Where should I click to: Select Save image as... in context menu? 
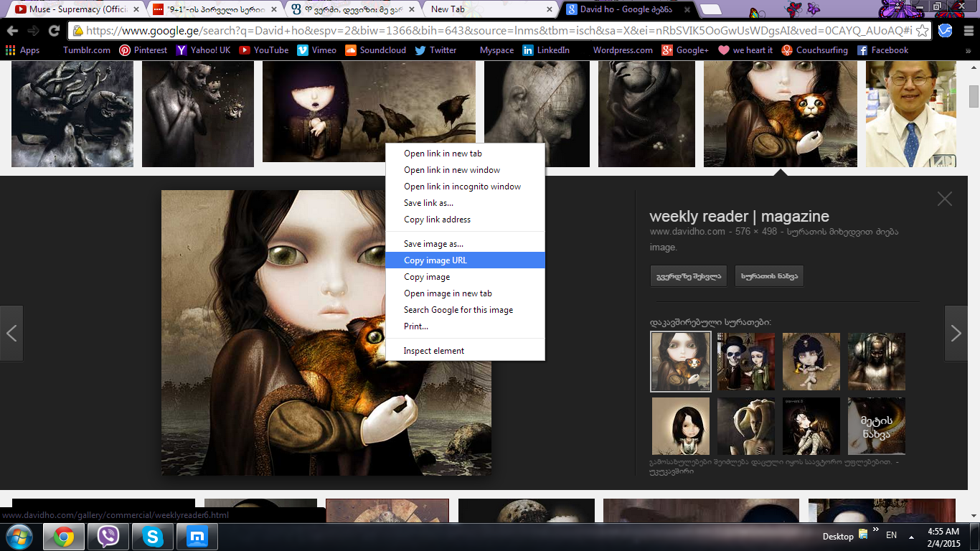pyautogui.click(x=465, y=244)
